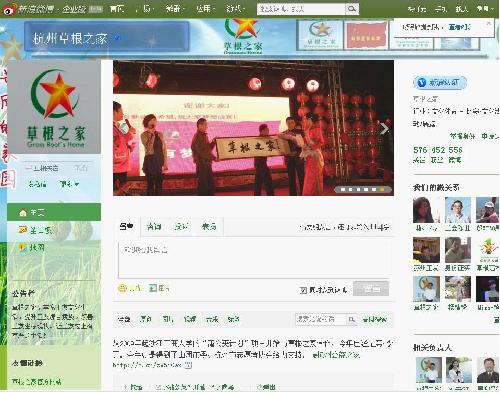Expand the third dropdown in top navigation bar
The height and width of the screenshot is (393, 500).
(174, 9)
